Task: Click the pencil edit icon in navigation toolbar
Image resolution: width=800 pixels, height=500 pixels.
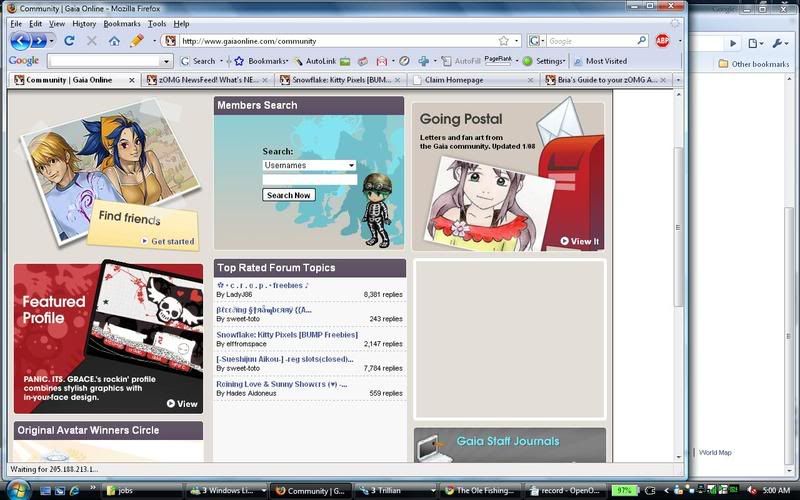Action: [137, 40]
